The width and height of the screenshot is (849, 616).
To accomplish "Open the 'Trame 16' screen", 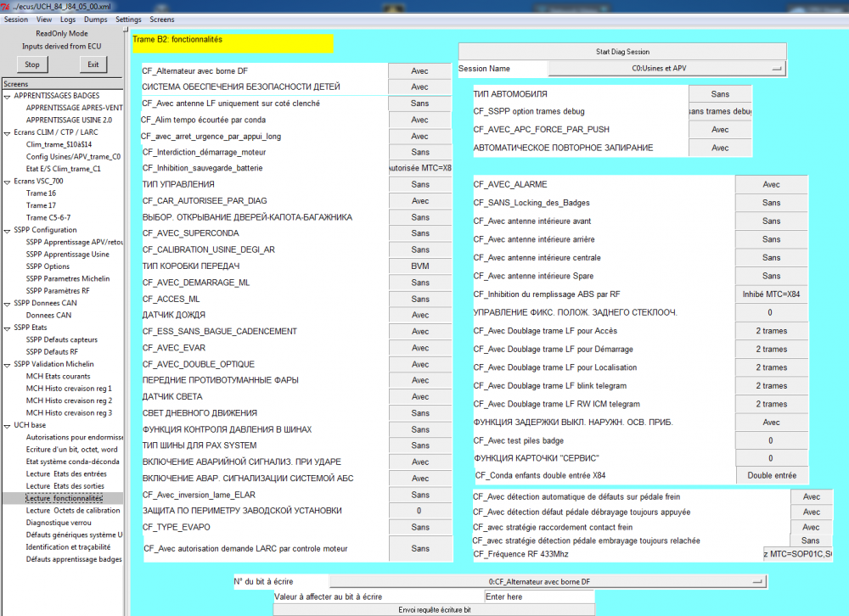I will click(x=41, y=193).
